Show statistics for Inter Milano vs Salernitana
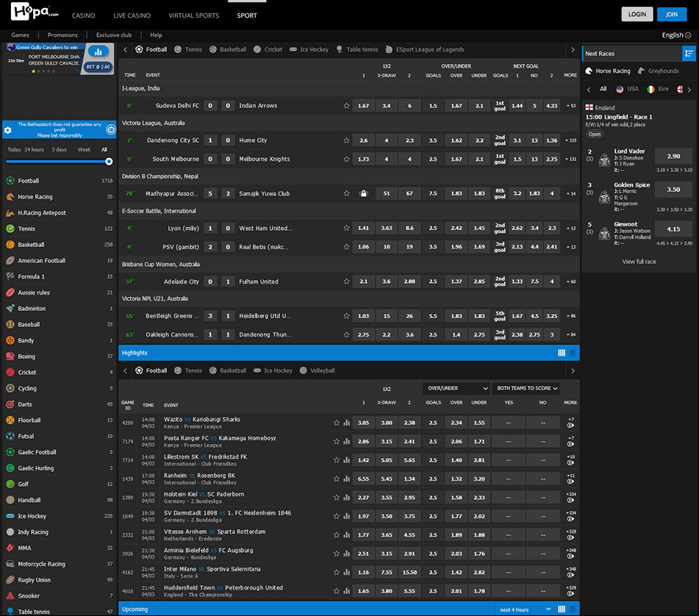 pyautogui.click(x=346, y=573)
